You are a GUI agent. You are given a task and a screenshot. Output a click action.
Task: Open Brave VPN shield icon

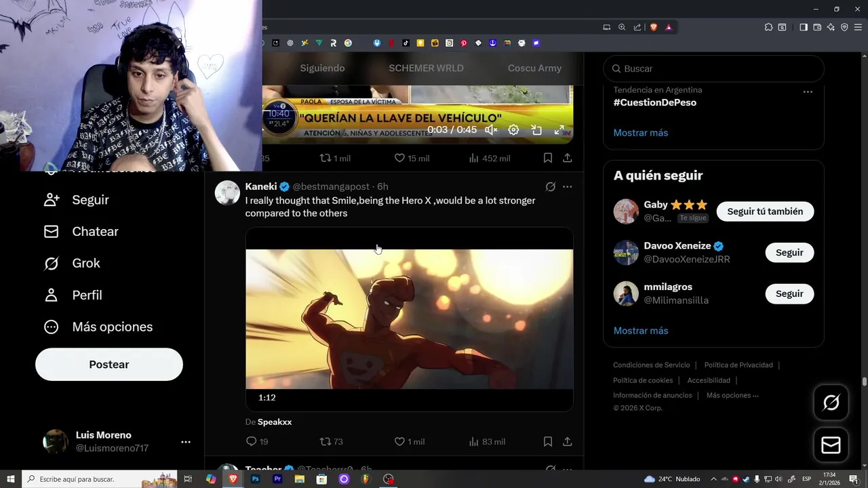tap(844, 27)
